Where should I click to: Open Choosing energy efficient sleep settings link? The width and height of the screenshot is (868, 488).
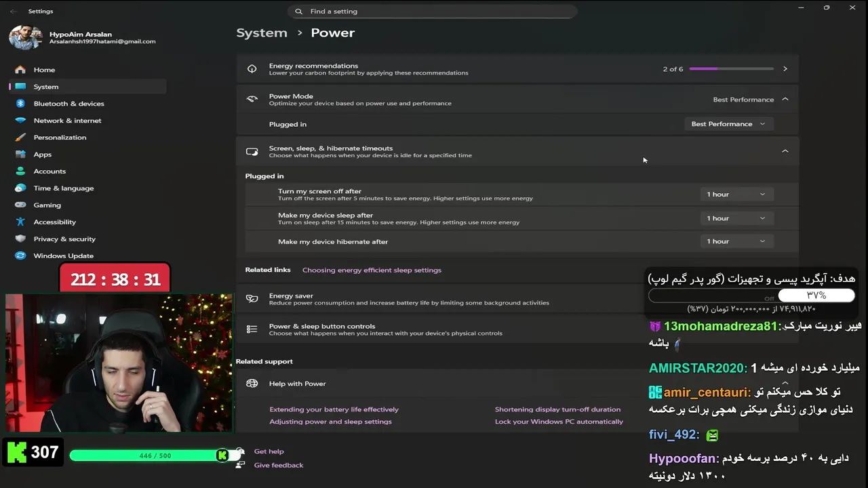coord(372,270)
